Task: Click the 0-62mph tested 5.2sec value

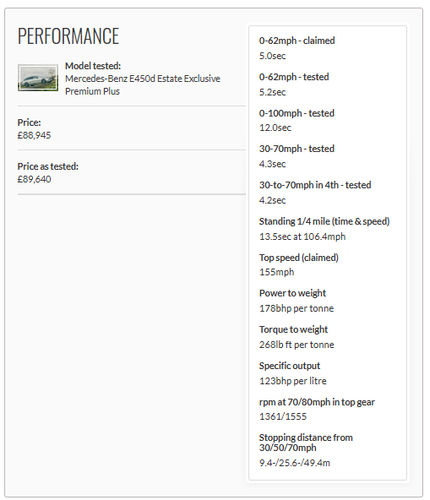Action: (272, 92)
